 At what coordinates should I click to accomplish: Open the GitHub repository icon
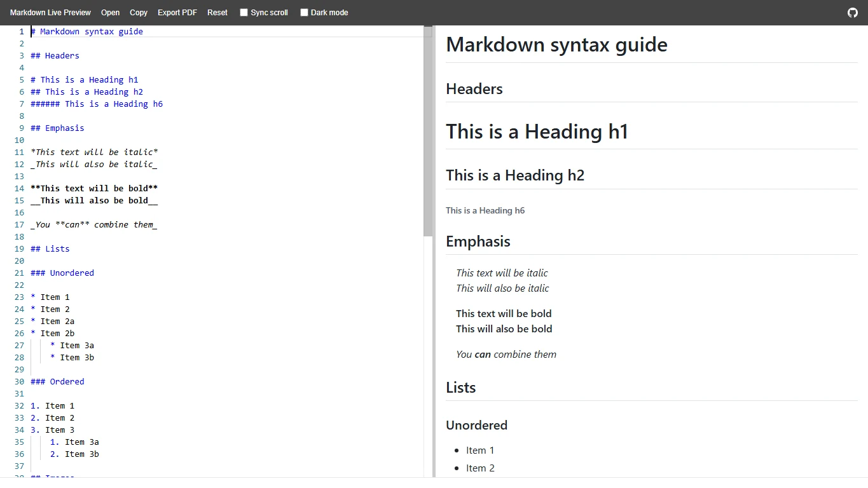853,13
